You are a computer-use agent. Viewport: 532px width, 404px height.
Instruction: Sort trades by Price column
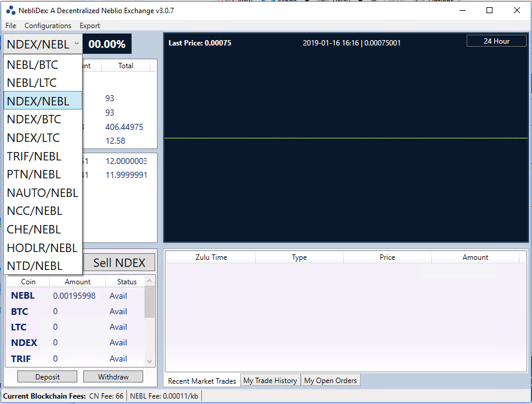tap(387, 257)
